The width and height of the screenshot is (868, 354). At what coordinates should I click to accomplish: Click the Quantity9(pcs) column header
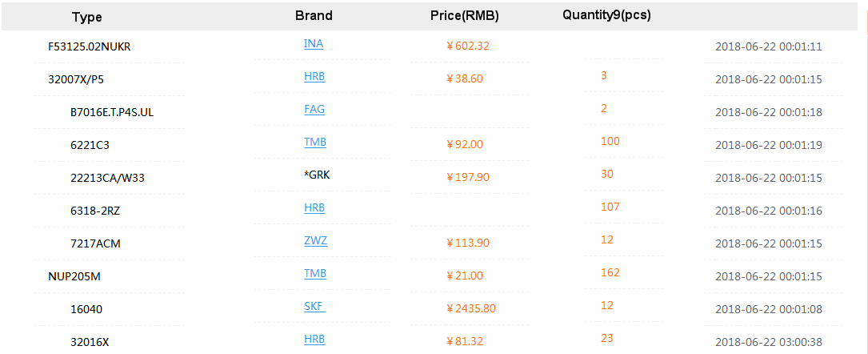606,15
